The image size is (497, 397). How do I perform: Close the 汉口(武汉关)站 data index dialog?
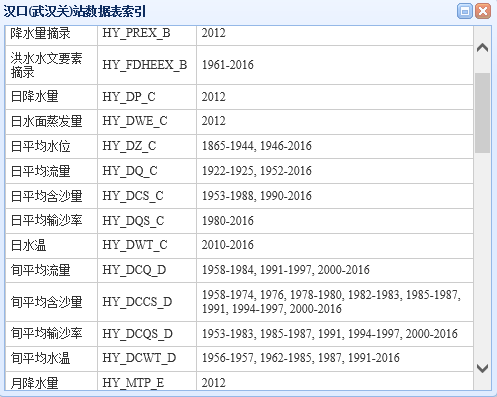point(483,11)
